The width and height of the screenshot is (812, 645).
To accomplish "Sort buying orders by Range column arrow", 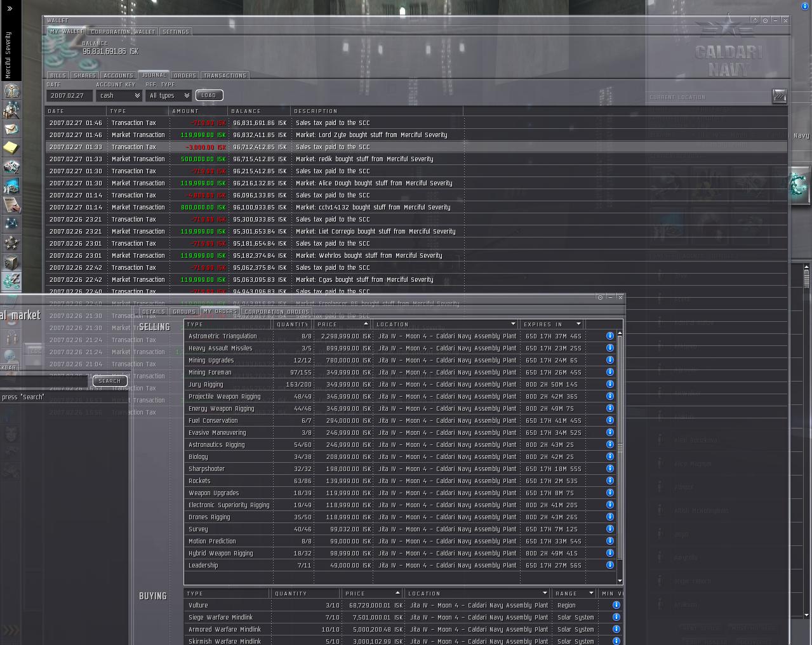I will pos(591,593).
